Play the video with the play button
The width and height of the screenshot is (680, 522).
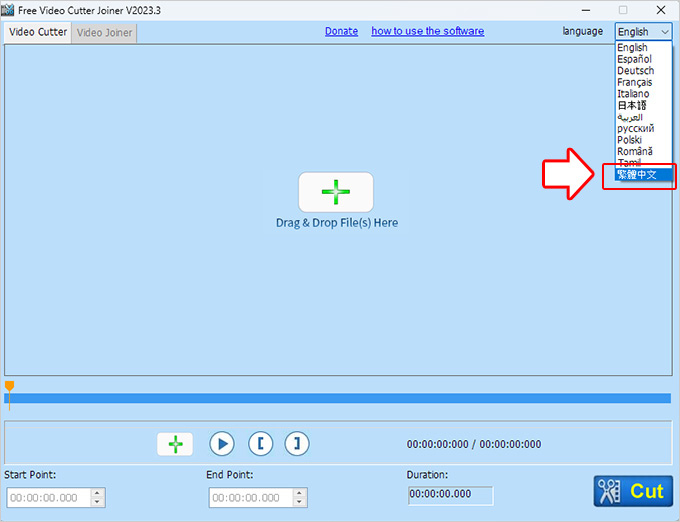pyautogui.click(x=222, y=444)
